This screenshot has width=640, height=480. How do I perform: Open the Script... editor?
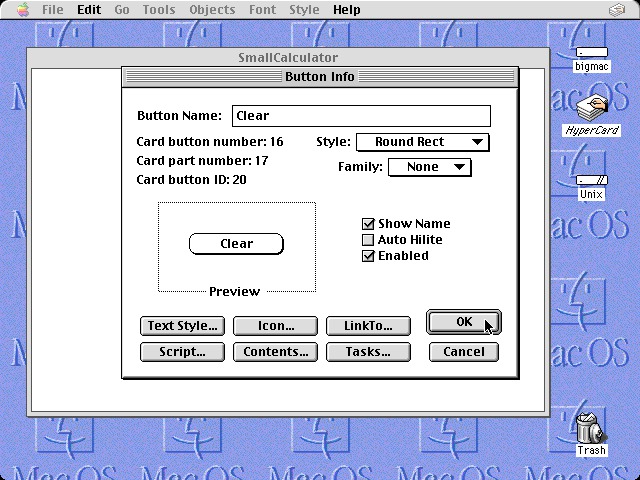[182, 352]
